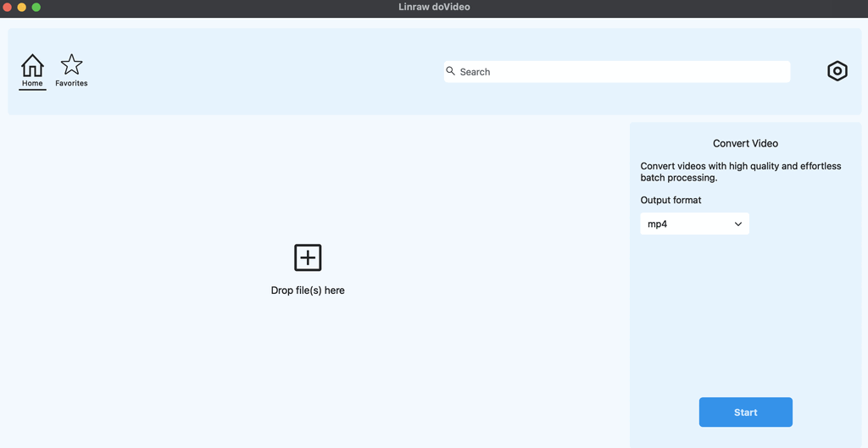
Task: Click the chevron arrow beside mp4
Action: click(737, 224)
